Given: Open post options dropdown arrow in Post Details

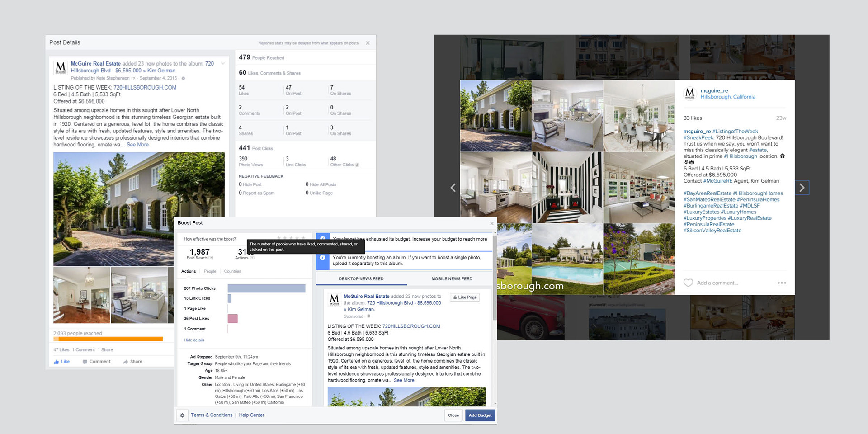Looking at the screenshot, I should tap(223, 64).
